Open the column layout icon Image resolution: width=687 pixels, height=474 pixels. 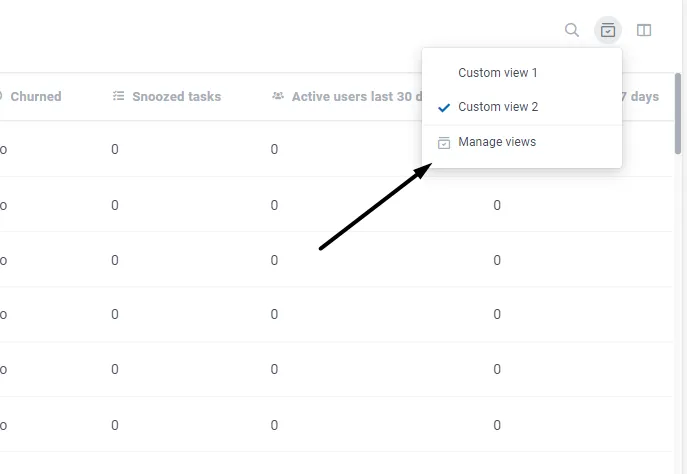[644, 30]
